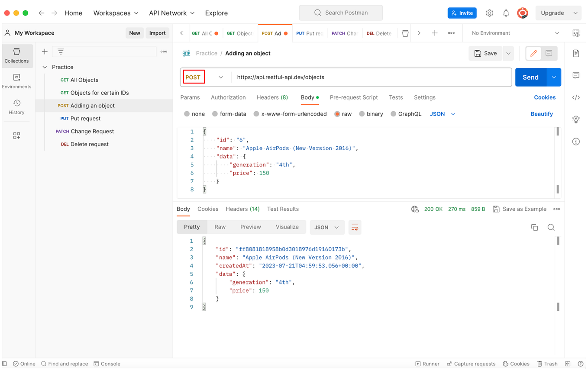Open the response Test Results tab
Viewport: 588px width, 371px height.
283,209
